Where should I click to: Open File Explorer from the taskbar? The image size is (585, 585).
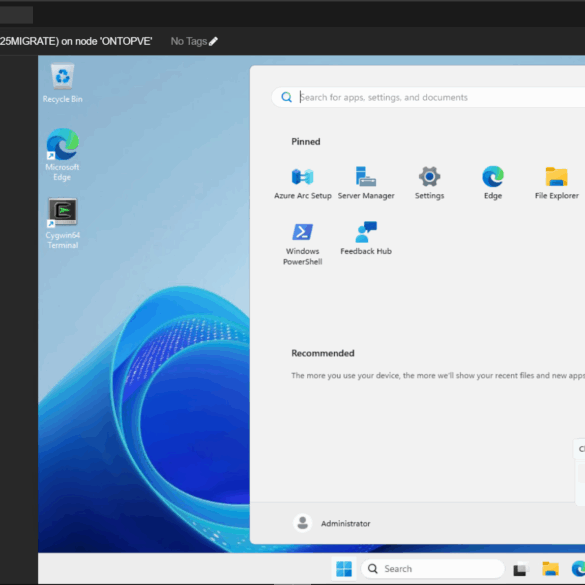tap(550, 569)
